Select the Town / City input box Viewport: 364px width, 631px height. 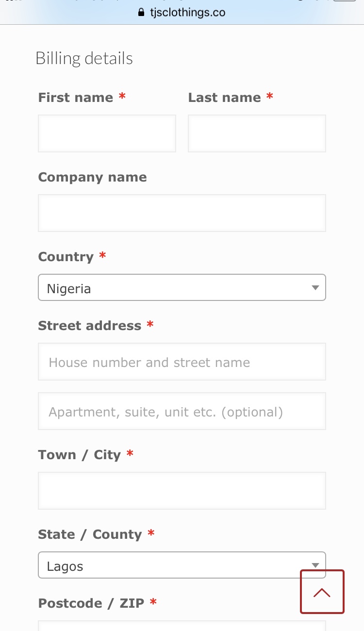click(x=182, y=491)
